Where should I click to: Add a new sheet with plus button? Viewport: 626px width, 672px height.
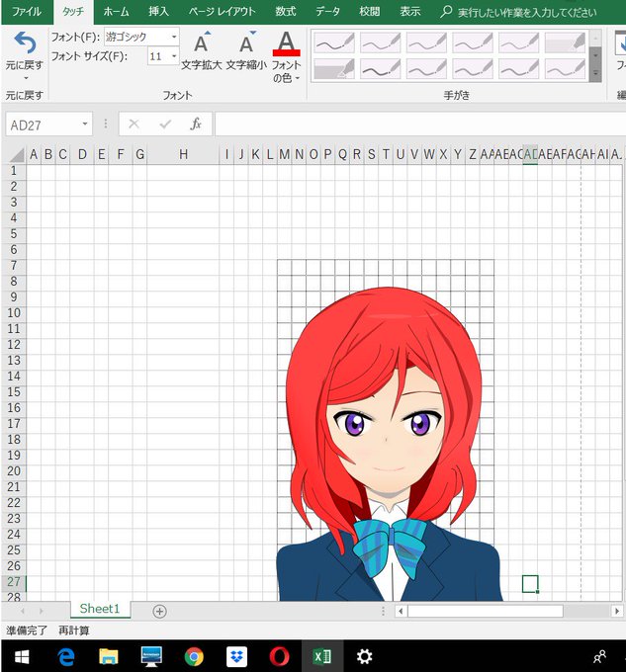159,611
